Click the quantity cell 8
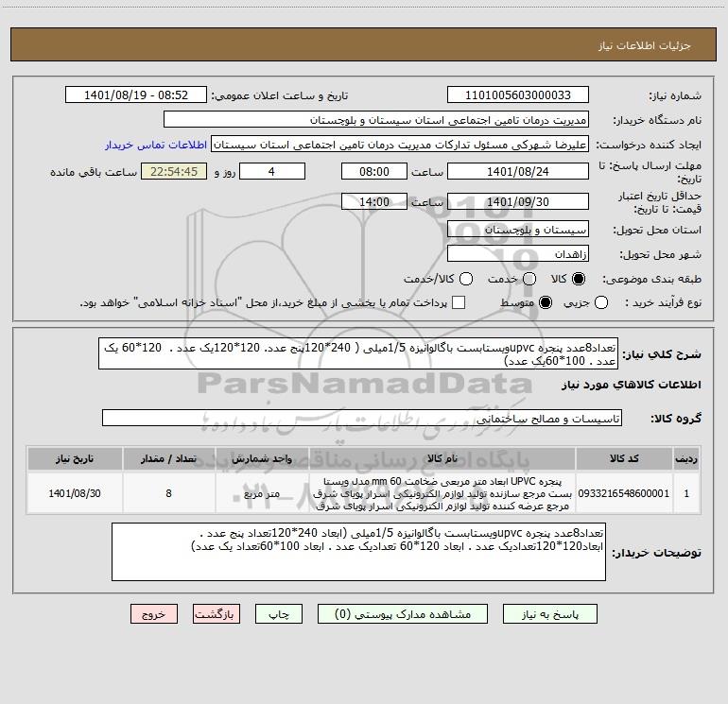 pyautogui.click(x=168, y=493)
